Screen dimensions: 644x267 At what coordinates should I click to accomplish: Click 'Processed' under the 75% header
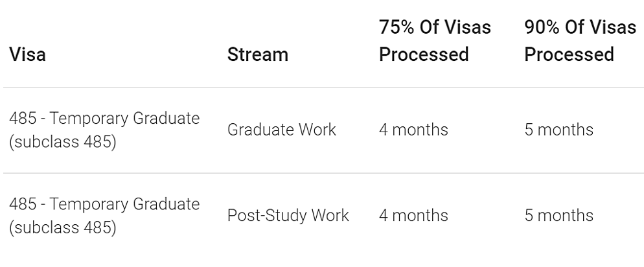[424, 54]
